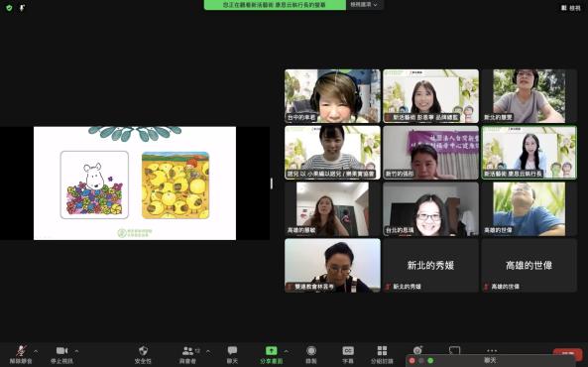This screenshot has height=367, width=588.
Task: Click large 高雄的世偉 center name text
Action: (x=529, y=265)
